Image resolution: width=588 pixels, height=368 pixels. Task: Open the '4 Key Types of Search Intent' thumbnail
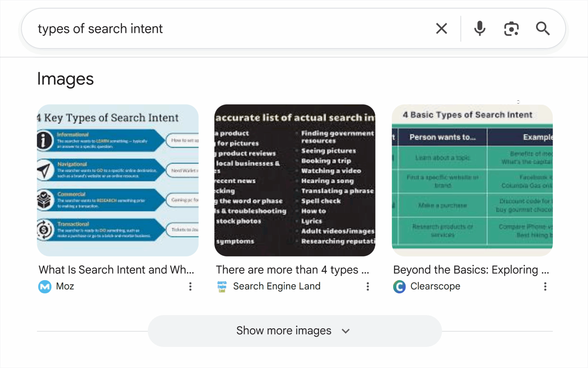(118, 180)
